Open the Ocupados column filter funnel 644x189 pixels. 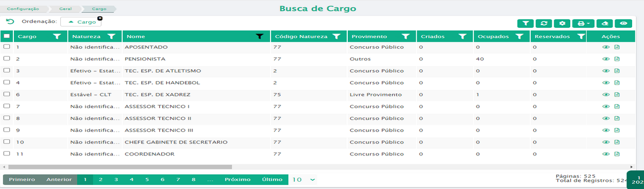point(519,37)
